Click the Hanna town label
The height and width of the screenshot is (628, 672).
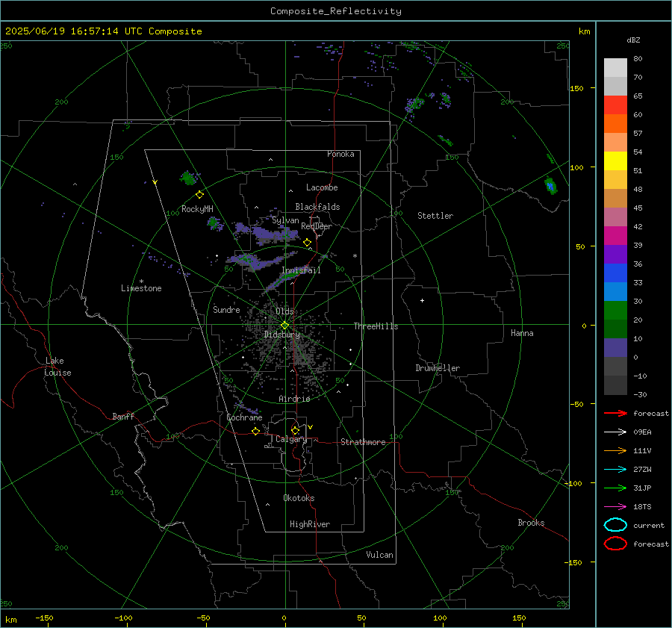522,333
